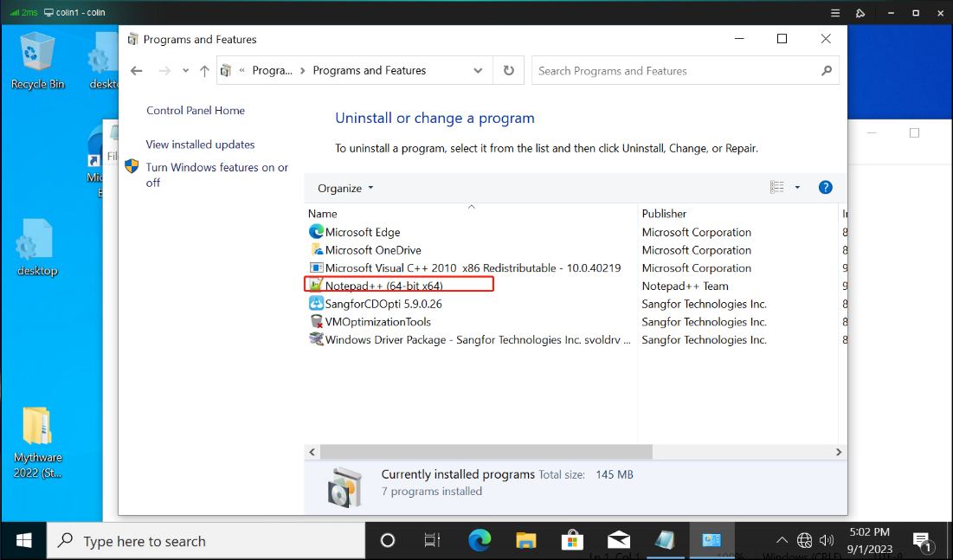Open the Microsoft Store taskbar icon
This screenshot has height=560, width=953.
(x=572, y=541)
